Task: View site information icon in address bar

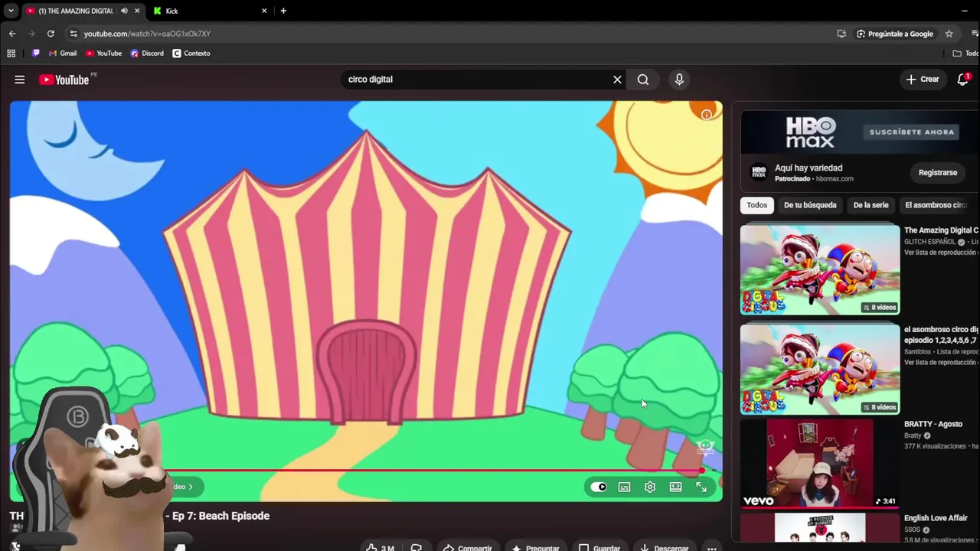Action: click(x=73, y=34)
